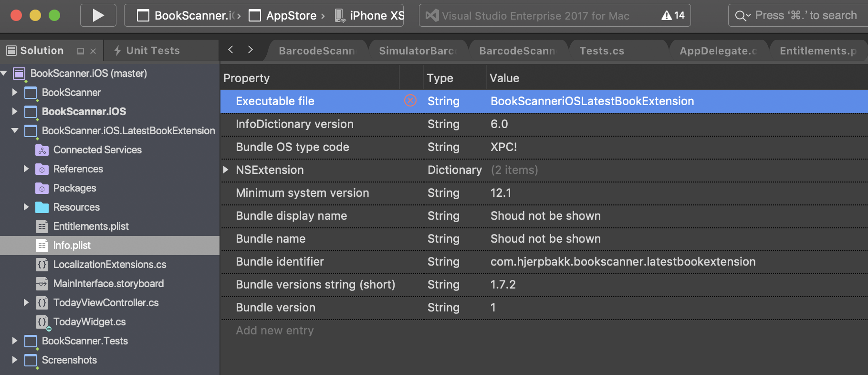This screenshot has height=375, width=868.
Task: Click the References folder icon
Action: 42,169
